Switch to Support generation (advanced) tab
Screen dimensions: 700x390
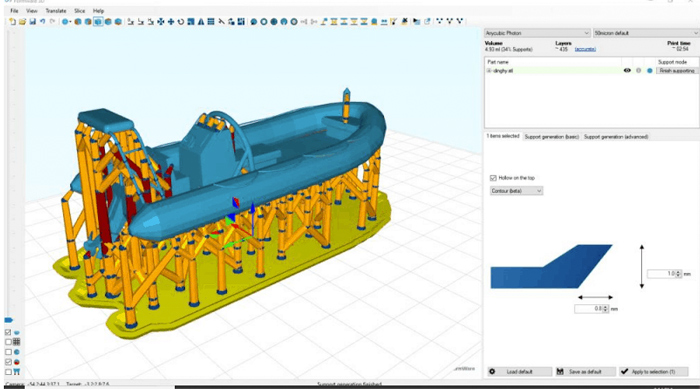(x=616, y=137)
